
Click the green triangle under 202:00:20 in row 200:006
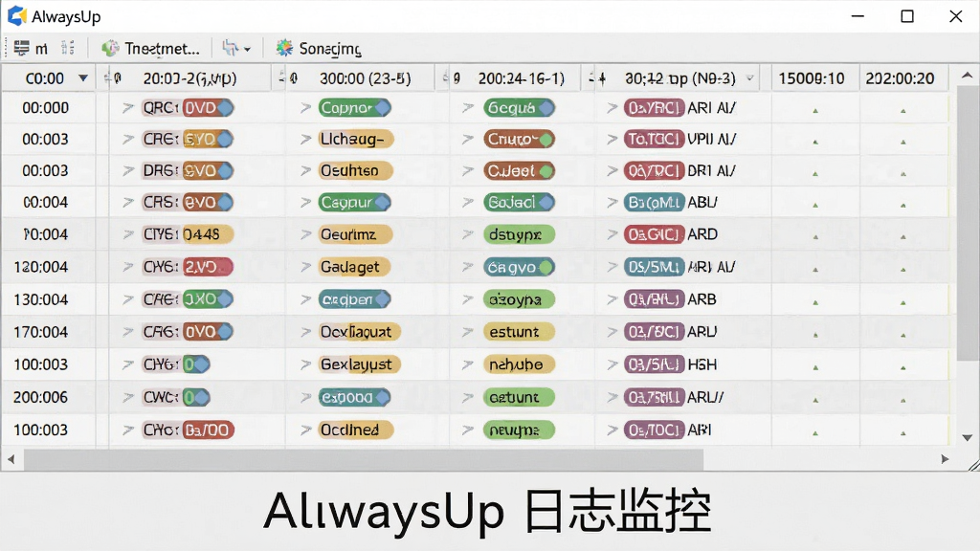[903, 400]
